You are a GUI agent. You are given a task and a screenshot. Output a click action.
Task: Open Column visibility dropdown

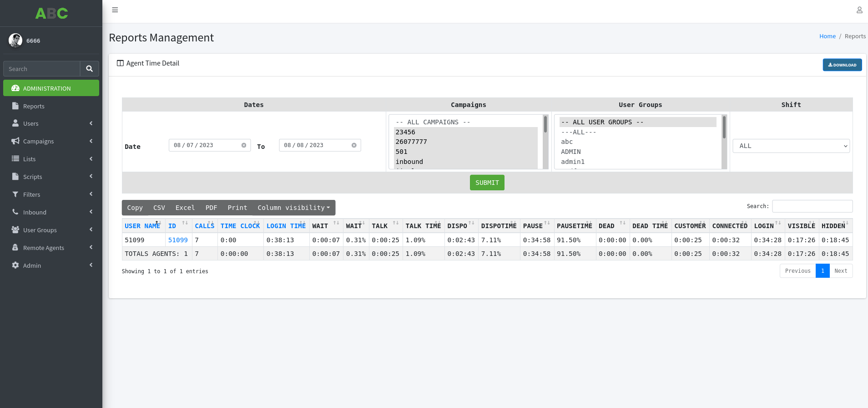[293, 208]
